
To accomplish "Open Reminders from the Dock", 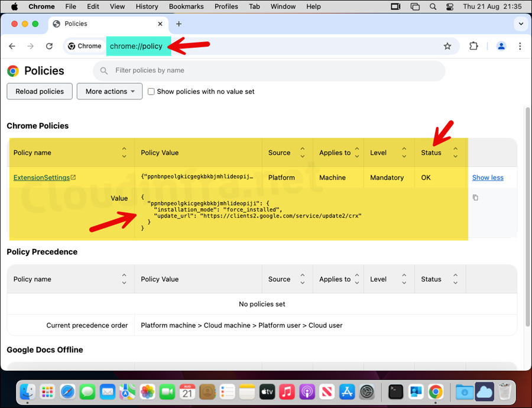I will tap(227, 391).
